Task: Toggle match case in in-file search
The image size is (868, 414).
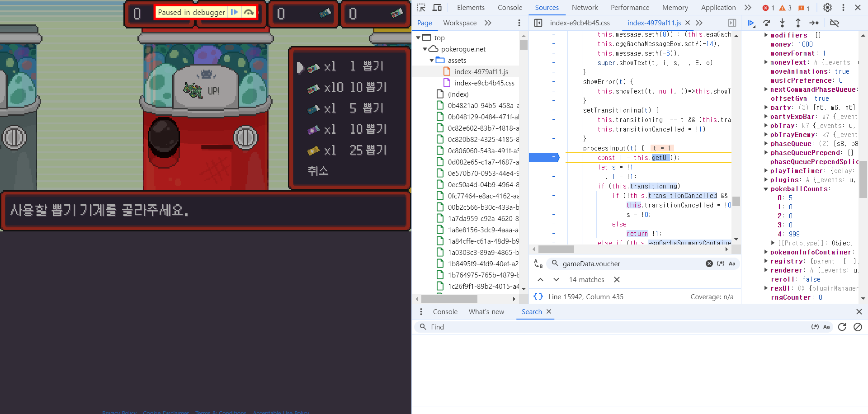Action: coord(732,264)
